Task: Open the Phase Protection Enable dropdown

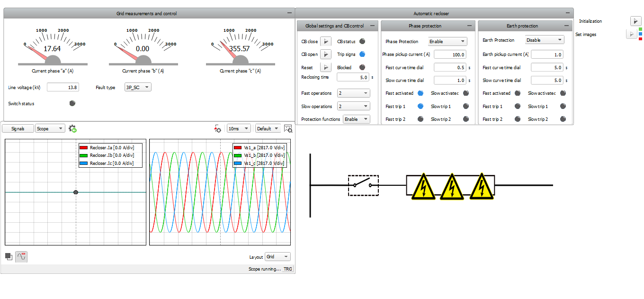Action: 447,41
